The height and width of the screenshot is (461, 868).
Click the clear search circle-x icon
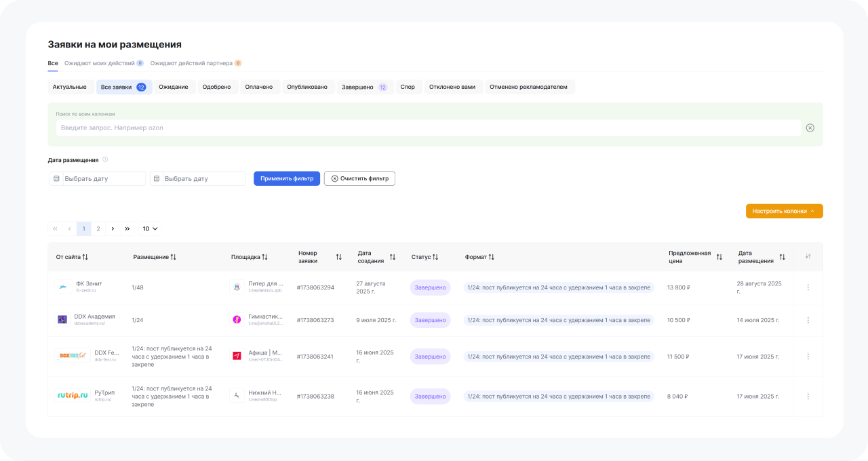tap(810, 127)
